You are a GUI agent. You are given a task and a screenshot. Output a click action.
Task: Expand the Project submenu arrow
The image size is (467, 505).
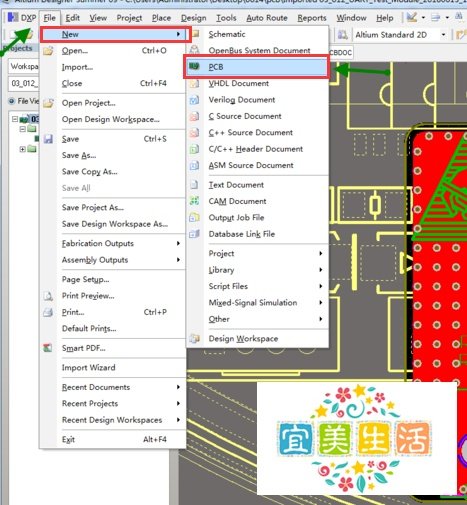(320, 253)
